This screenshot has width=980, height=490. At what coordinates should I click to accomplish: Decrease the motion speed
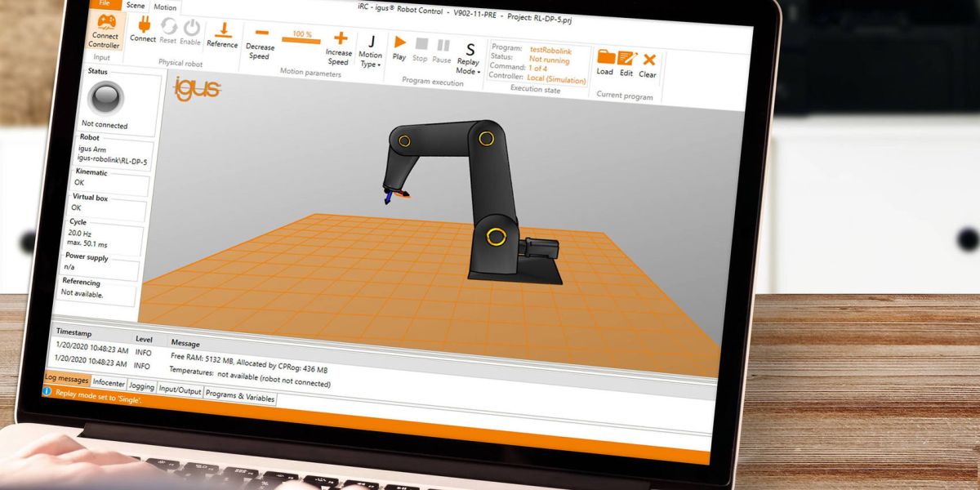coord(261,42)
